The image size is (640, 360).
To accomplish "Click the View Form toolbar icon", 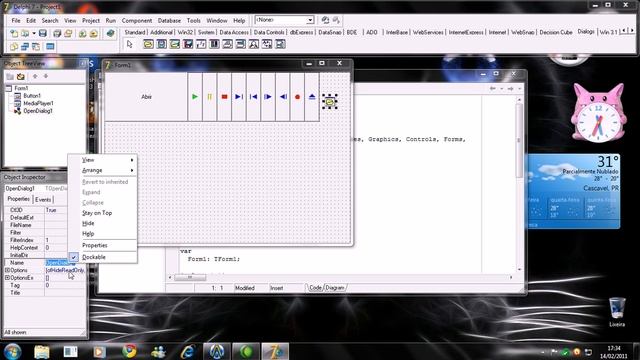I will tap(25, 47).
